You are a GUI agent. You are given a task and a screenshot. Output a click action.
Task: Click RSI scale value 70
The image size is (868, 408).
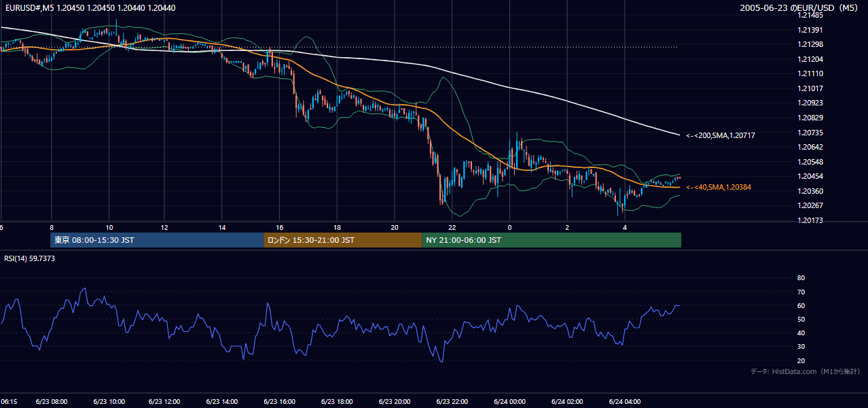click(801, 292)
